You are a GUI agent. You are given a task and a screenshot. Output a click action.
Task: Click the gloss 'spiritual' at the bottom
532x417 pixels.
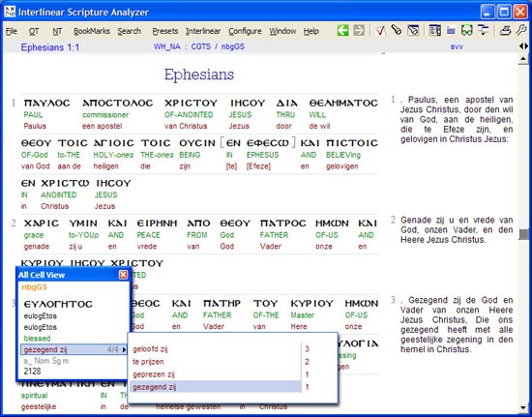pos(34,396)
